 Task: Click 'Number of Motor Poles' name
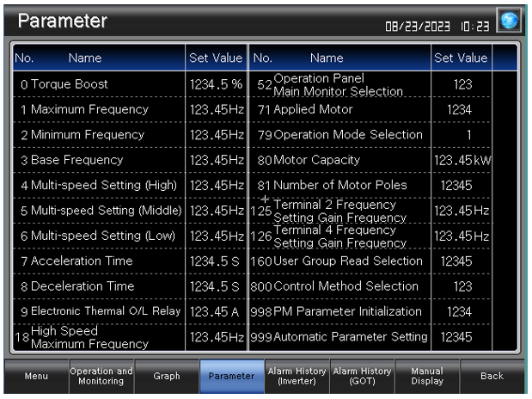pyautogui.click(x=340, y=186)
